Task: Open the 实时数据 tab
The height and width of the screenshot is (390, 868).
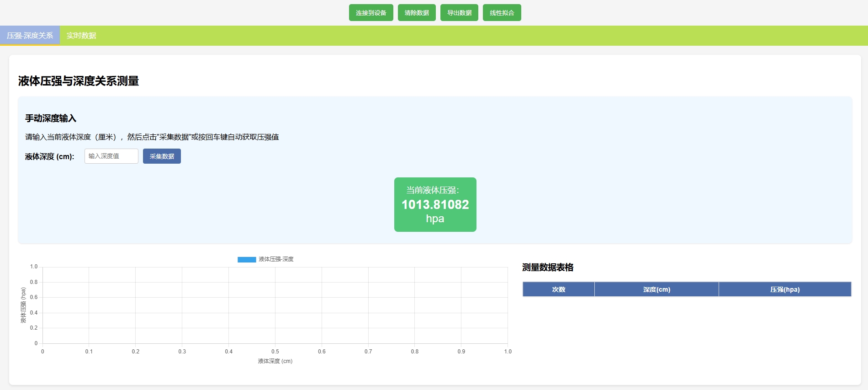Action: pyautogui.click(x=81, y=36)
